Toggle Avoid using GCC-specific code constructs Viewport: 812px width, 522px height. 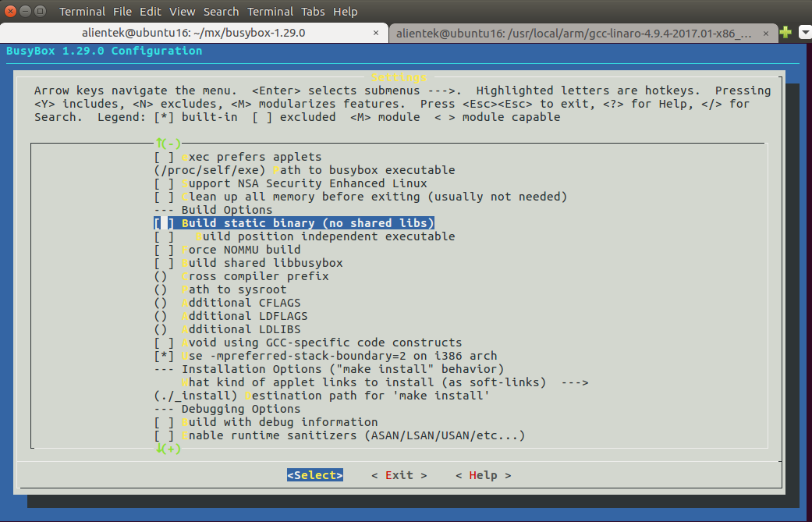308,343
